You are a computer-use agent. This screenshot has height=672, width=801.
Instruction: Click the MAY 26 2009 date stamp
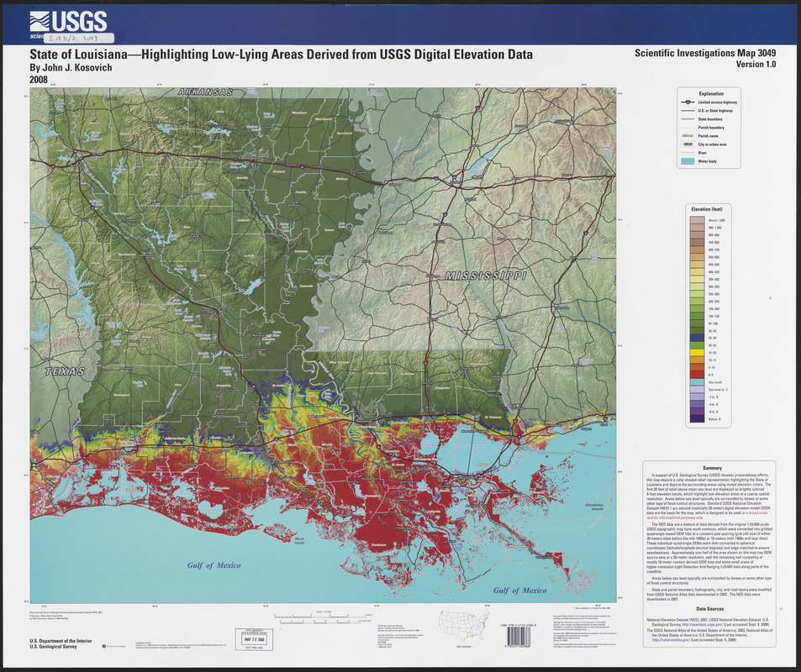click(256, 638)
